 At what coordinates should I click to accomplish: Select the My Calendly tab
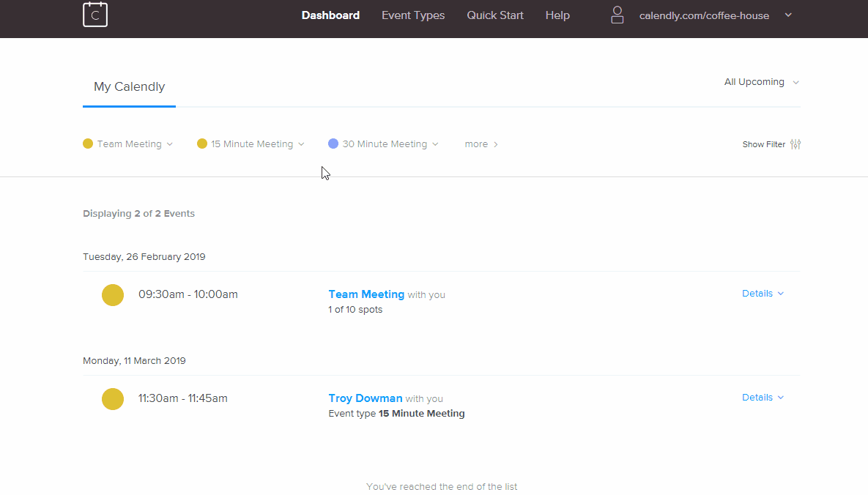[x=129, y=87]
